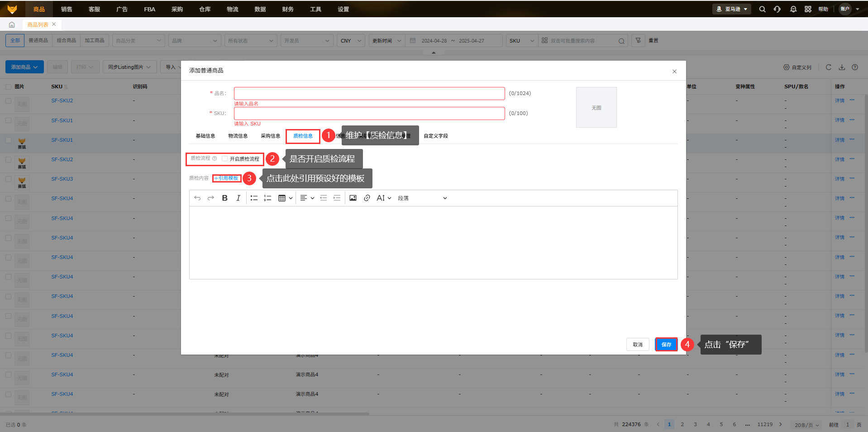
Task: Insert a bulleted list in the editor
Action: point(254,198)
